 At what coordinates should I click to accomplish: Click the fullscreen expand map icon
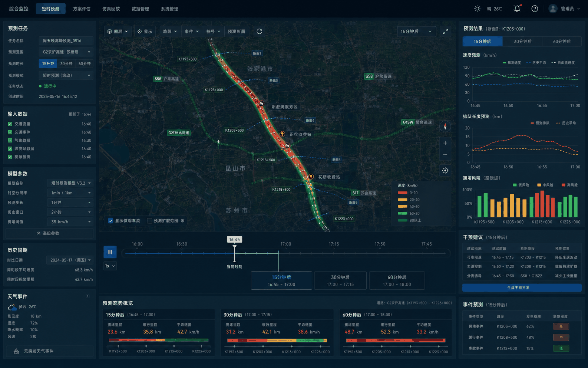[x=445, y=32]
